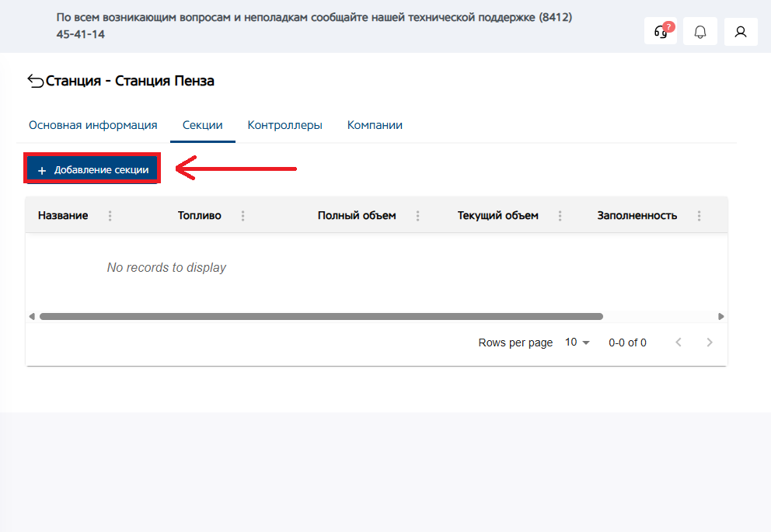Click the technical support notice text

click(314, 26)
